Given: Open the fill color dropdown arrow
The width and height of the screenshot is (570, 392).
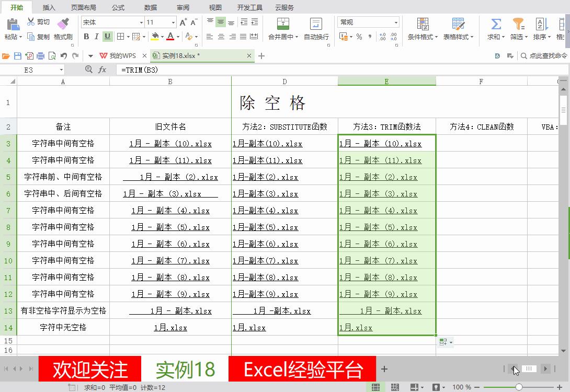Looking at the screenshot, I should pyautogui.click(x=162, y=37).
